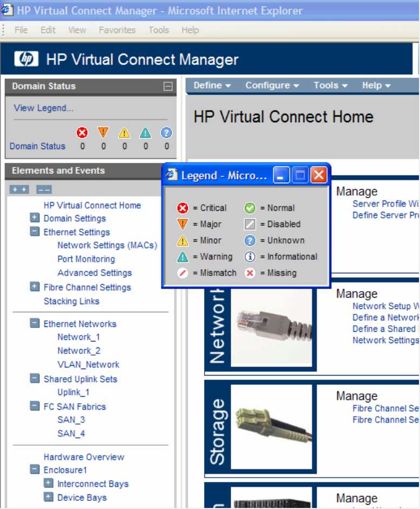Expand the Interconnect Bays tree node
Viewport: 420px width, 509px height.
[49, 483]
